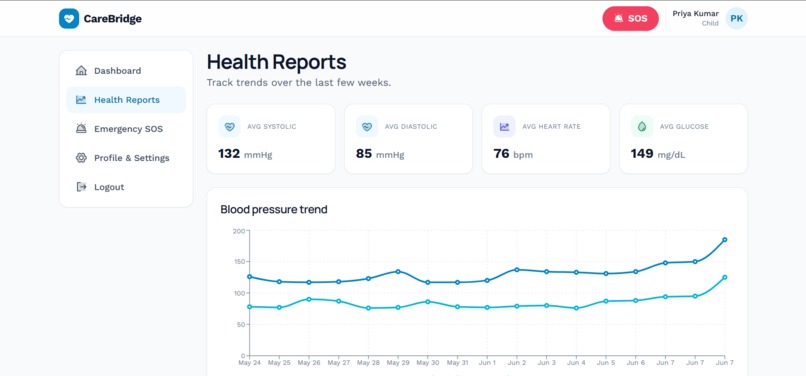Click the Dashboard home icon
This screenshot has width=806, height=376.
tap(81, 71)
